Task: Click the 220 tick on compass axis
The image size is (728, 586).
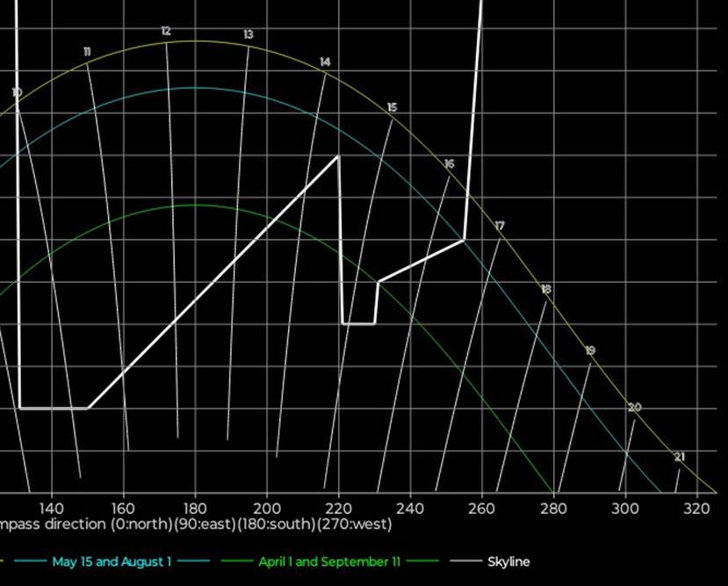Action: point(338,508)
